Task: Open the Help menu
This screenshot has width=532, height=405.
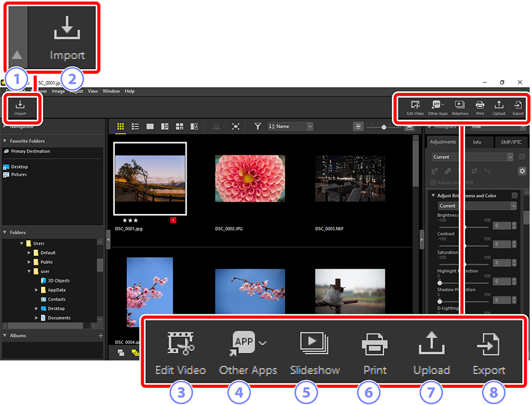Action: point(129,91)
